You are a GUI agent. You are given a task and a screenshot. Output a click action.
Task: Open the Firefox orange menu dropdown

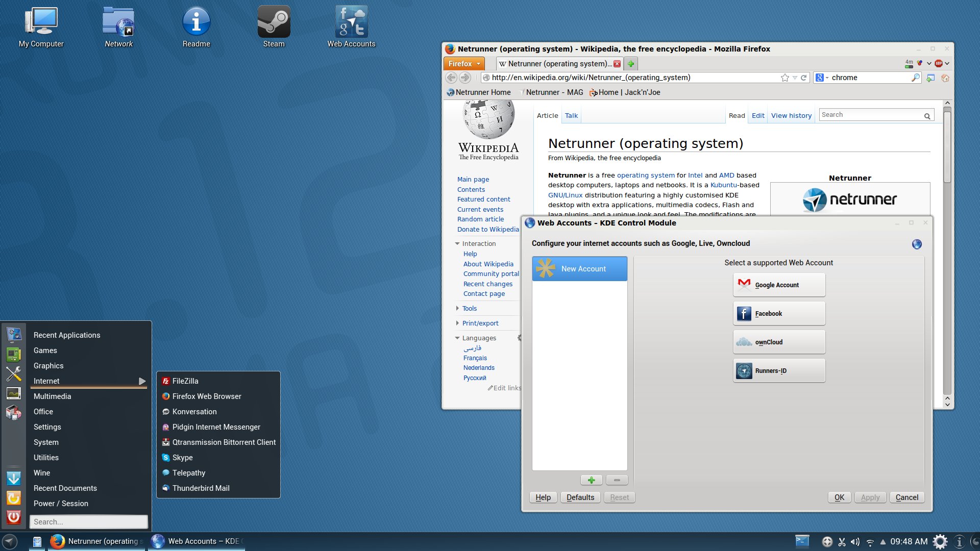point(464,64)
